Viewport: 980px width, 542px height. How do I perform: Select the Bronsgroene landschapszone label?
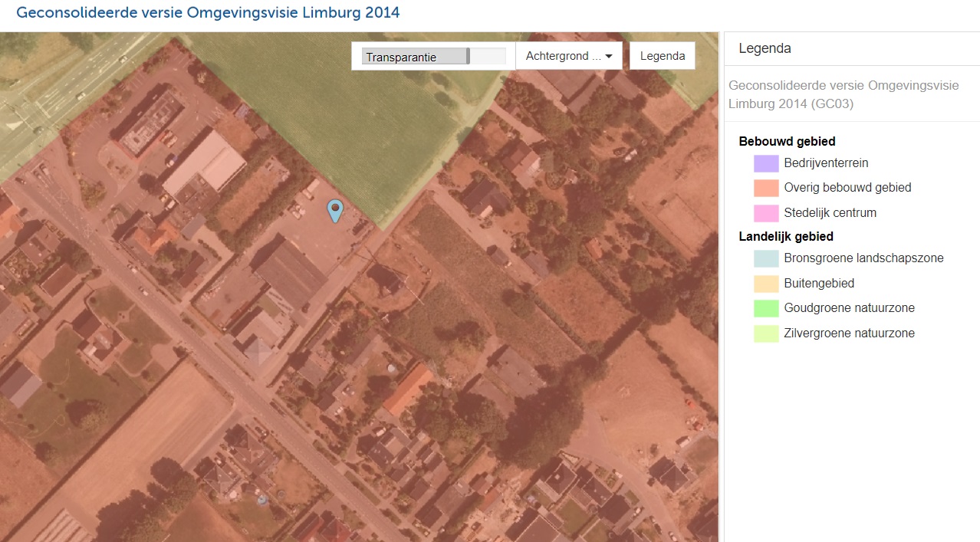pos(863,258)
